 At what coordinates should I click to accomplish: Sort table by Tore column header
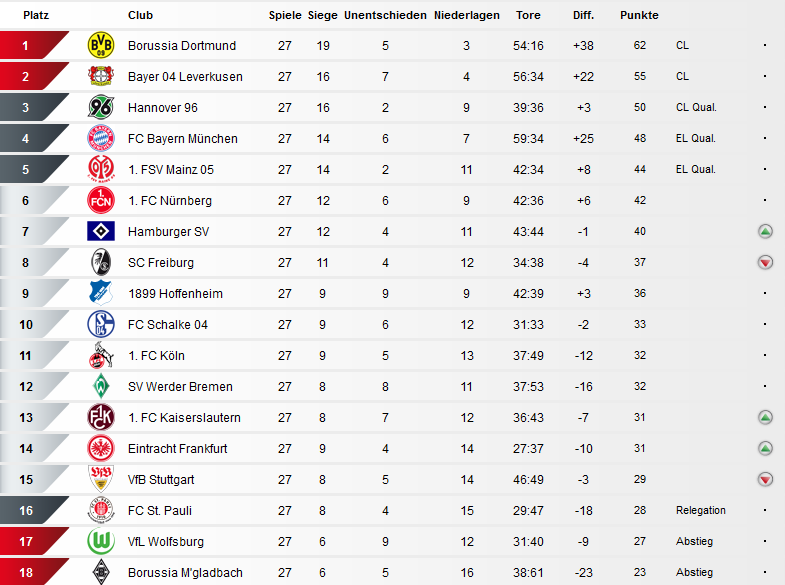pyautogui.click(x=528, y=15)
